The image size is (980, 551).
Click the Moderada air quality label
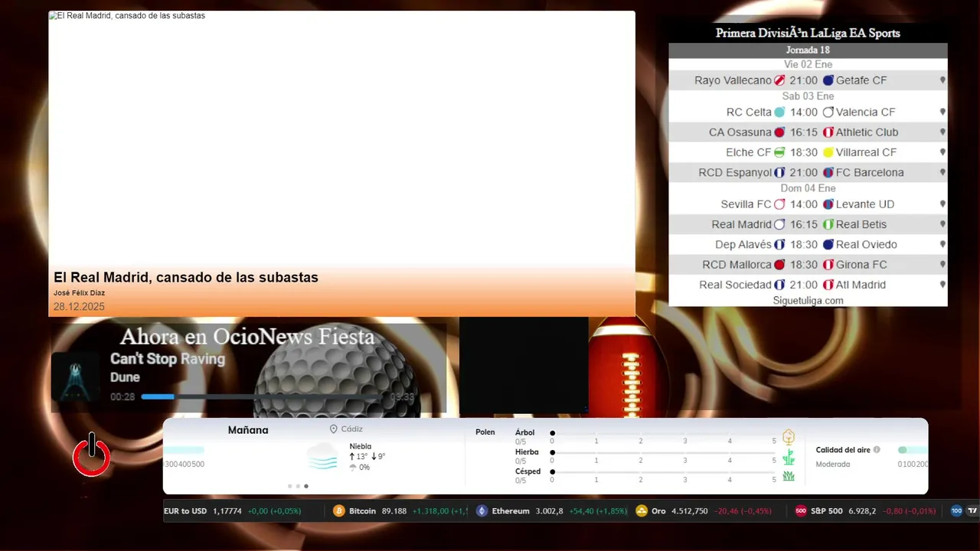click(833, 465)
